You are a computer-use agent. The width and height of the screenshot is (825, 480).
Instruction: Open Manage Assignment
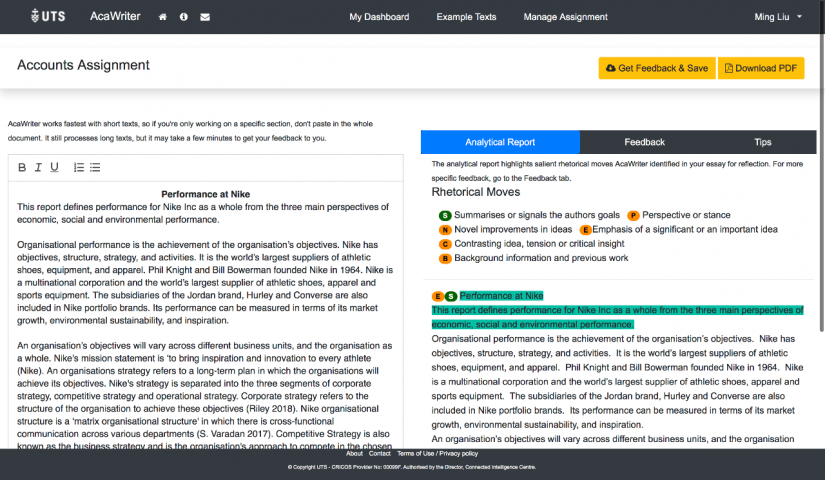pyautogui.click(x=565, y=17)
